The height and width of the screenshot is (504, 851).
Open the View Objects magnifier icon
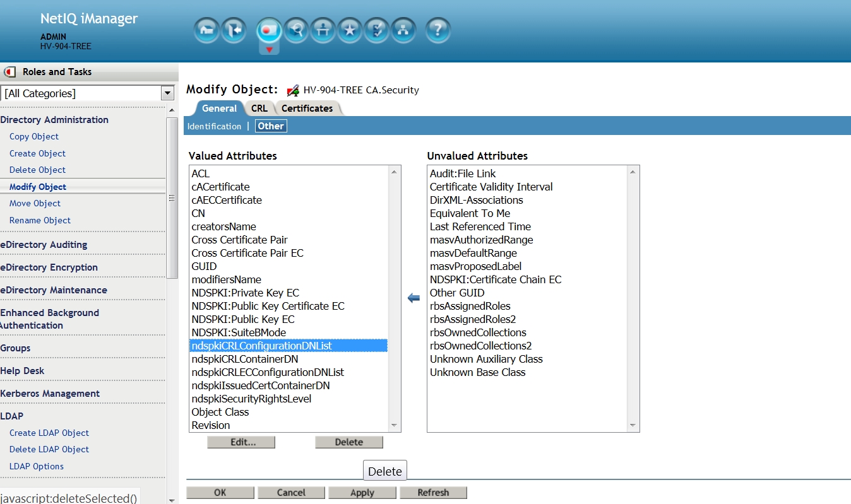295,30
